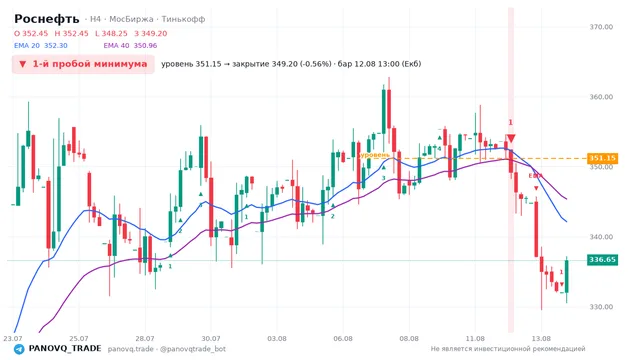
Task: Click the Telegram icon beside PANOVQ_TRADE
Action: (19, 349)
